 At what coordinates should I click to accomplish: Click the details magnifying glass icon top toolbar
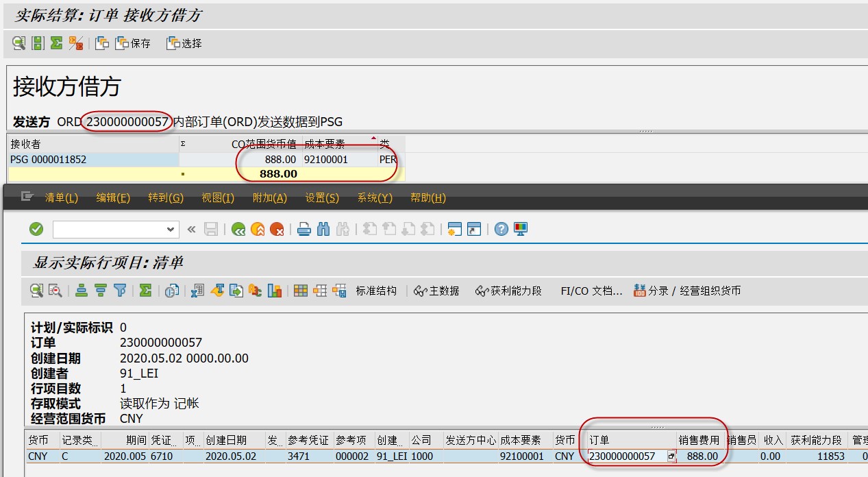point(18,42)
